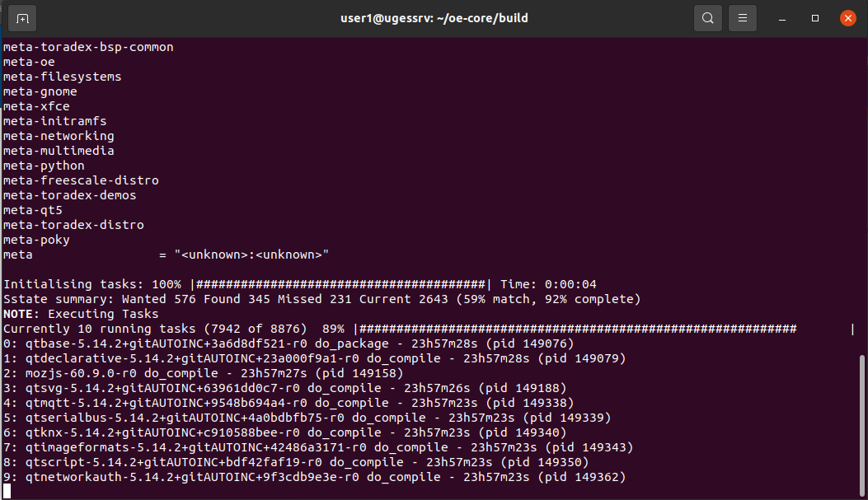Click the terminal search icon

707,18
